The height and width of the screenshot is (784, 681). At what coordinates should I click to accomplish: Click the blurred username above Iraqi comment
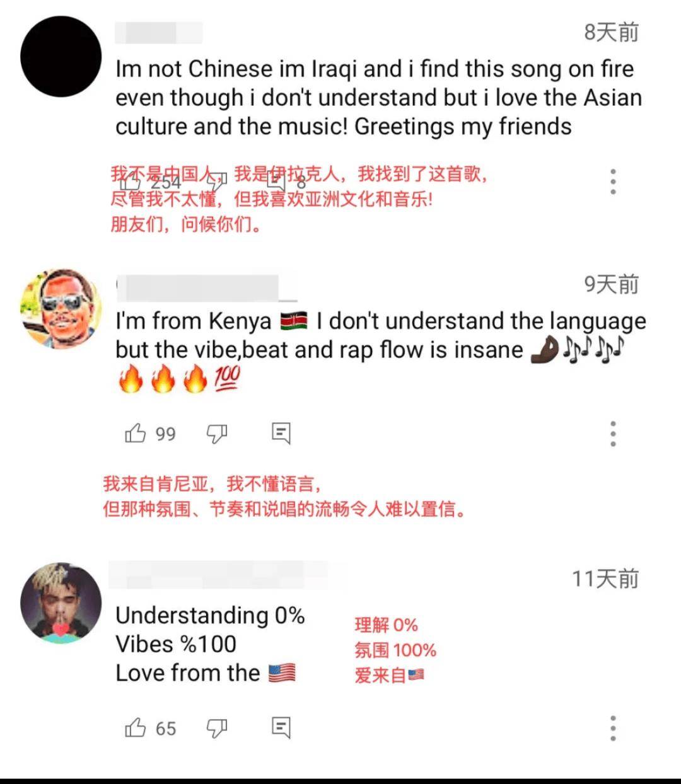coord(159,32)
